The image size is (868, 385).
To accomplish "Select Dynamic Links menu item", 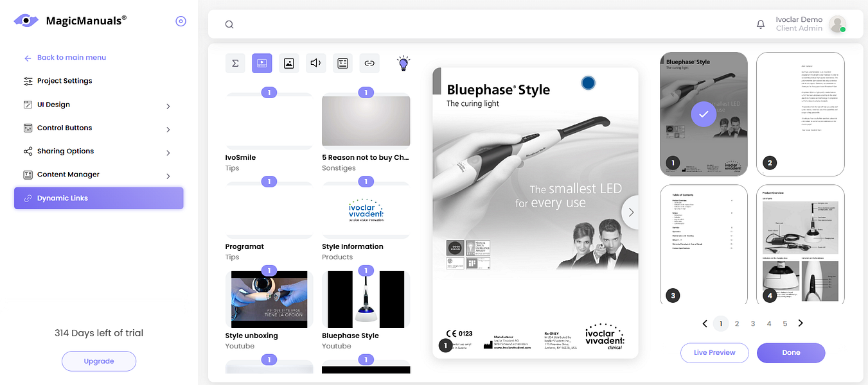I will (x=98, y=198).
